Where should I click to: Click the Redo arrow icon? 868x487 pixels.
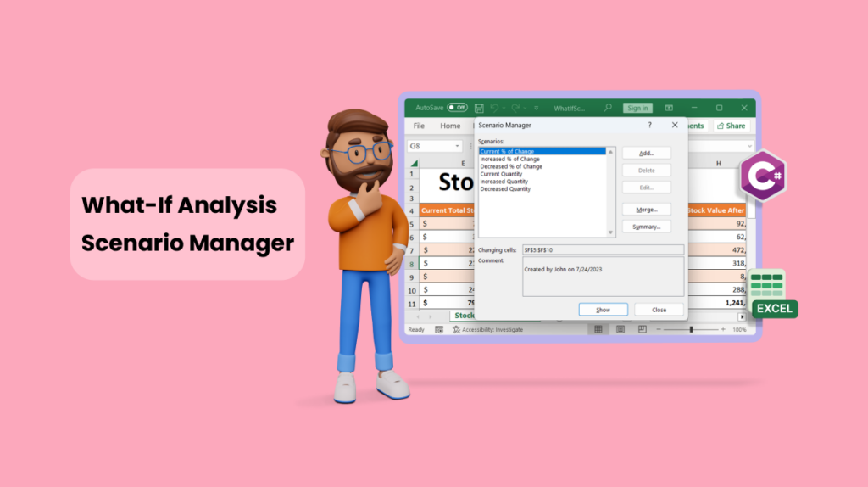coord(515,108)
